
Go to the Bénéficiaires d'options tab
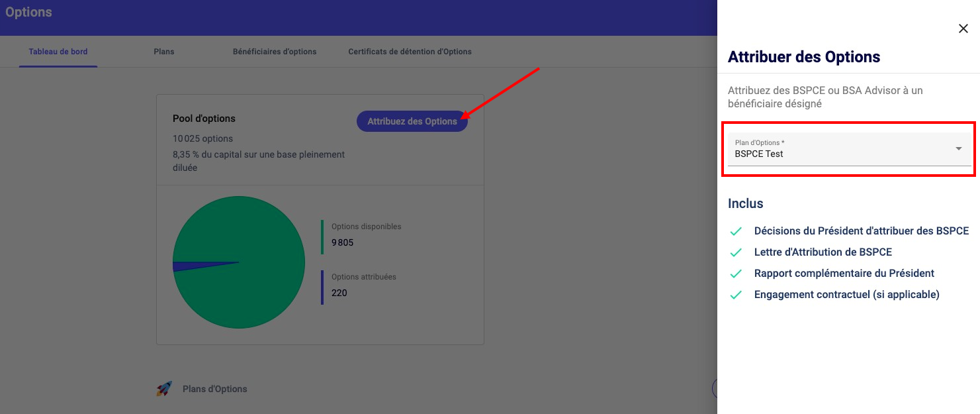point(275,52)
